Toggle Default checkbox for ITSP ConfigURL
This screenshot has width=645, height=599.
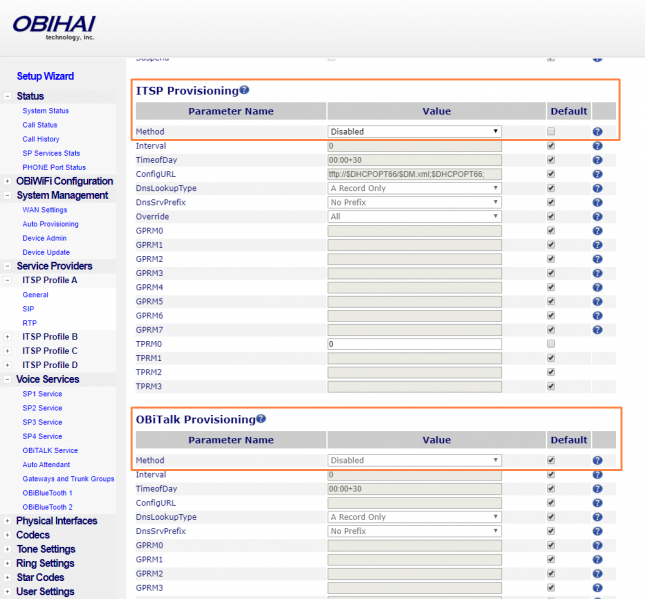coord(551,174)
